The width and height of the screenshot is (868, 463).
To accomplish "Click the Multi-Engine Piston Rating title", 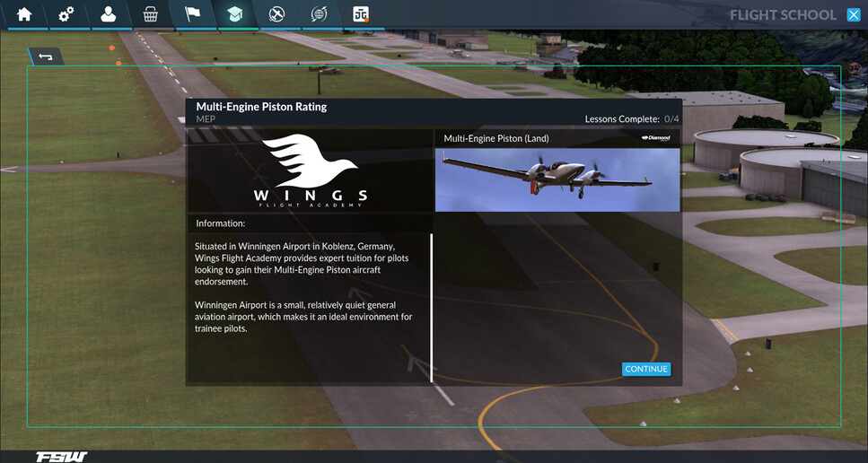I will point(261,107).
